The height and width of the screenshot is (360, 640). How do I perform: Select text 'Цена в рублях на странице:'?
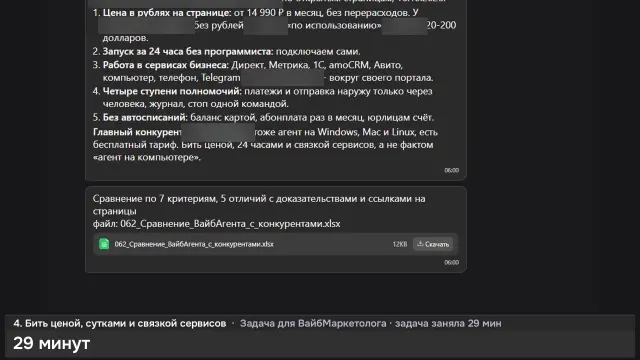pos(167,13)
